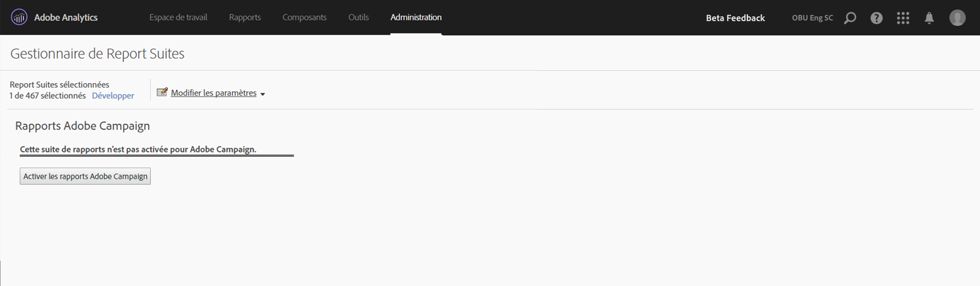This screenshot has width=980, height=286.
Task: Click the Adobe Analytics logo icon
Action: click(x=19, y=18)
